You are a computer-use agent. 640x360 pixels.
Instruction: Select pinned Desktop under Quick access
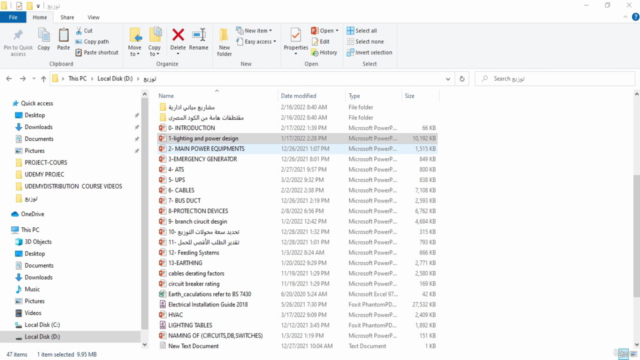[35, 115]
